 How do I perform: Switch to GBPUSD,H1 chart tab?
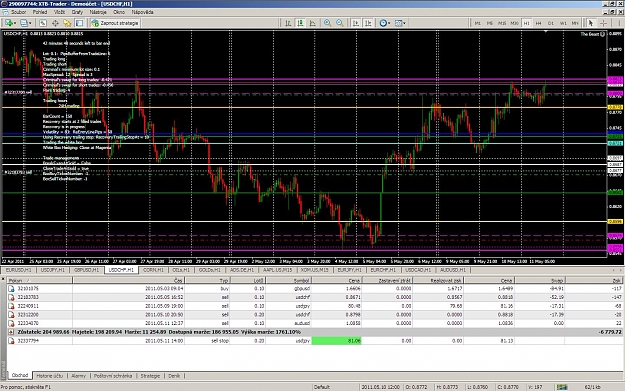pyautogui.click(x=86, y=270)
